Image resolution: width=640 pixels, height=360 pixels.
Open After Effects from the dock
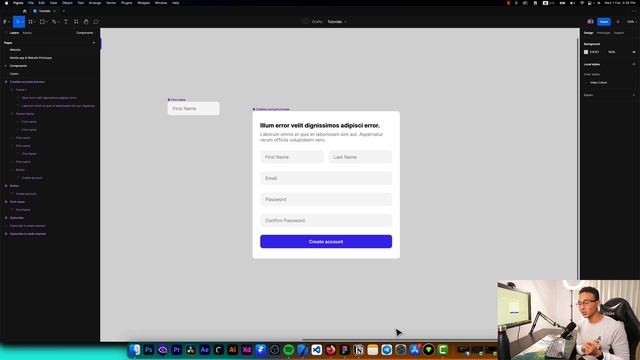(x=204, y=350)
